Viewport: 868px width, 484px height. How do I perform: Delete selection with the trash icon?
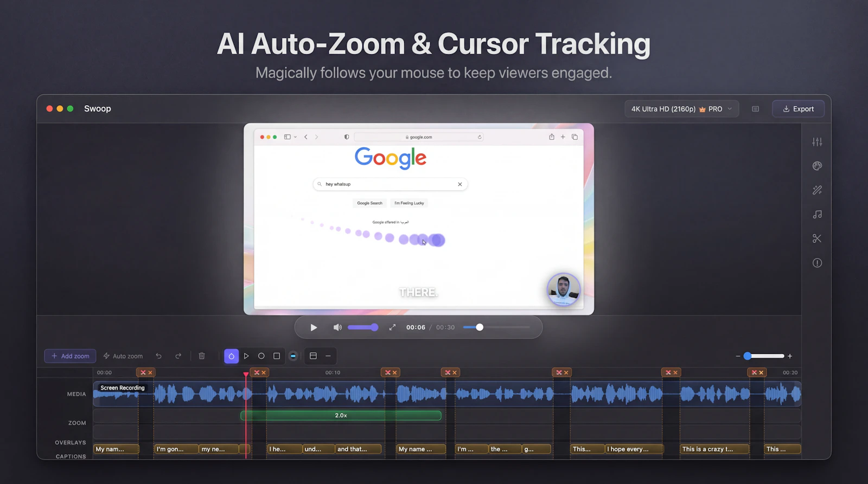202,356
